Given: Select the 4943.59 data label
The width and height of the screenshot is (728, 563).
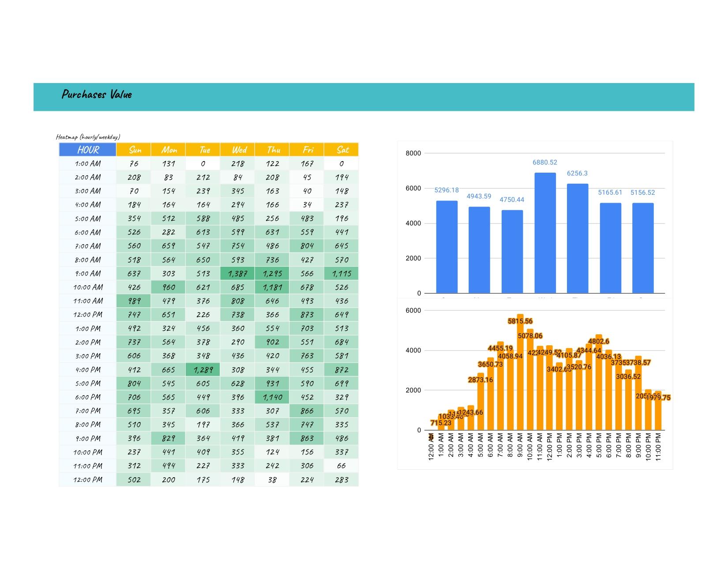Looking at the screenshot, I should pyautogui.click(x=479, y=196).
